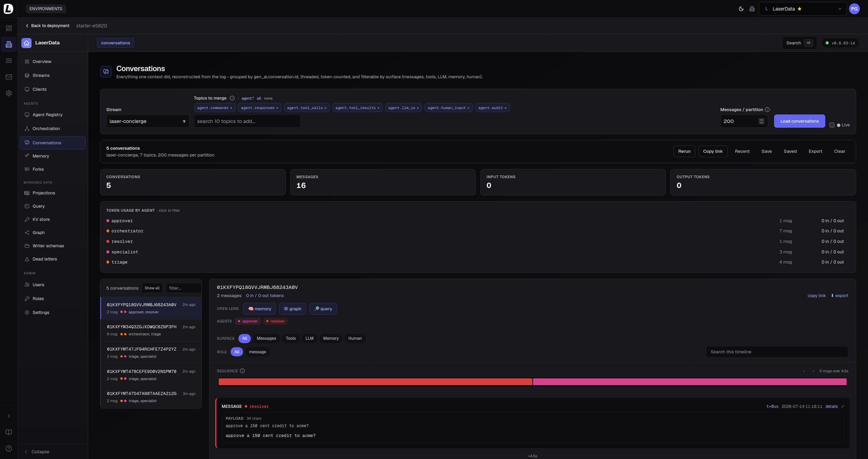Viewport: 868px width, 459px height.
Task: Remove agent.audit topic chip
Action: pos(506,108)
